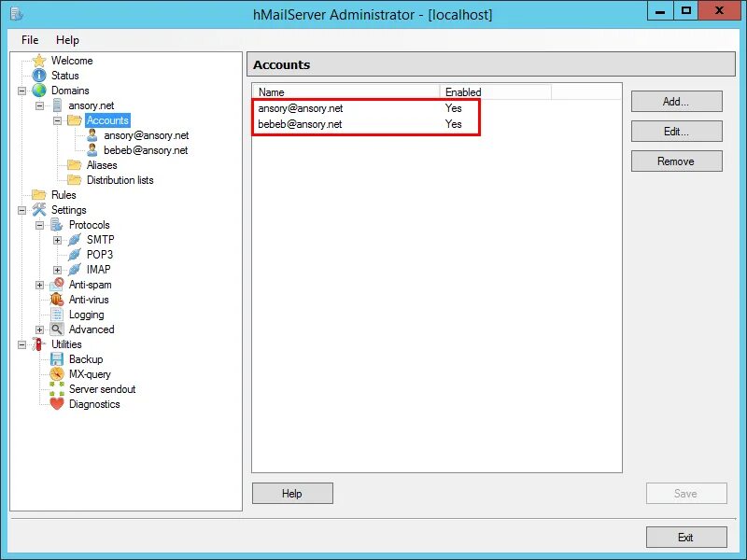Click the Advanced magnifier icon
Image resolution: width=747 pixels, height=560 pixels.
click(57, 329)
